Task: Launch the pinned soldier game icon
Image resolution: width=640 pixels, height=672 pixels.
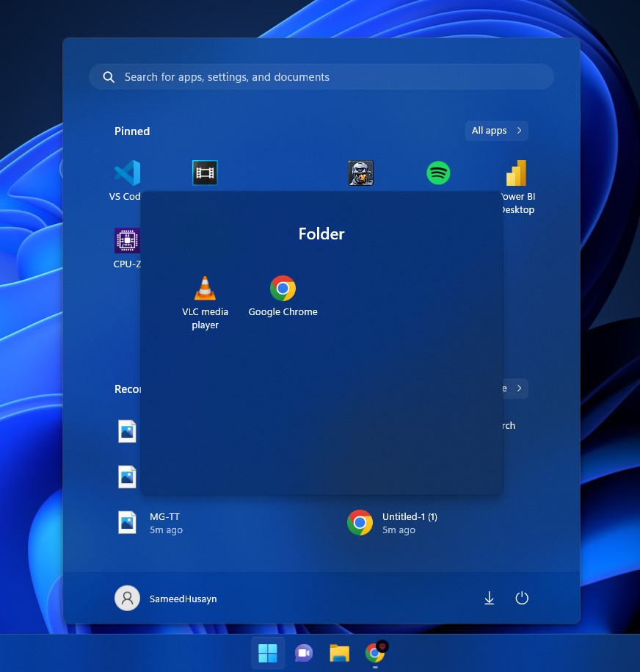Action: (360, 173)
